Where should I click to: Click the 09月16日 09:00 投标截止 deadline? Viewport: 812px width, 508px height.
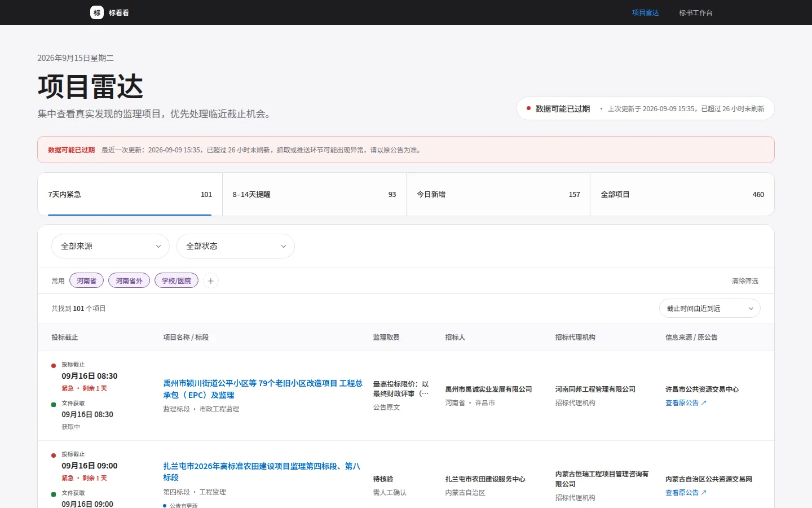pos(90,466)
